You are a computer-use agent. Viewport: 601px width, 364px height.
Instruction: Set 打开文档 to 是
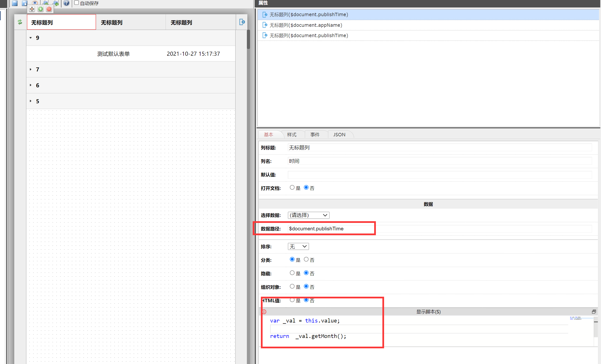coord(292,188)
